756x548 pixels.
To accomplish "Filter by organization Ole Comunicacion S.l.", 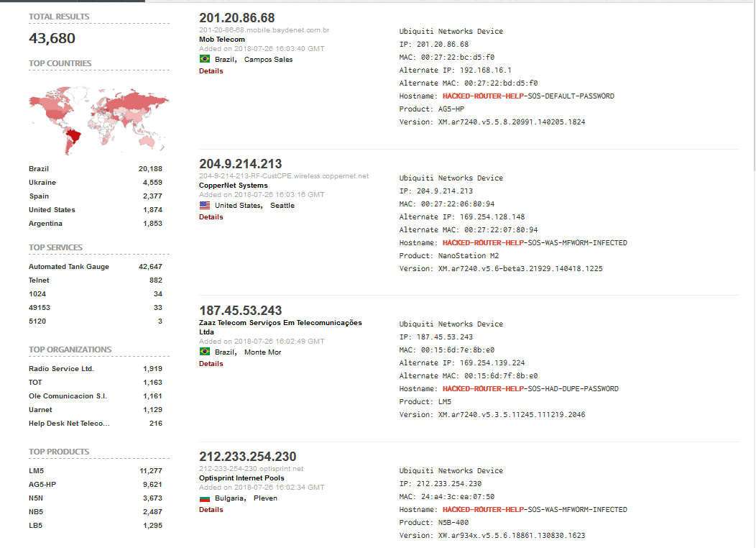I will 68,396.
